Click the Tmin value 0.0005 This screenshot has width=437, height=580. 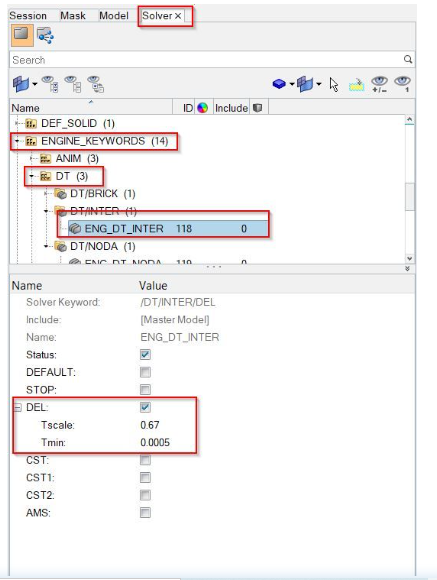point(155,442)
